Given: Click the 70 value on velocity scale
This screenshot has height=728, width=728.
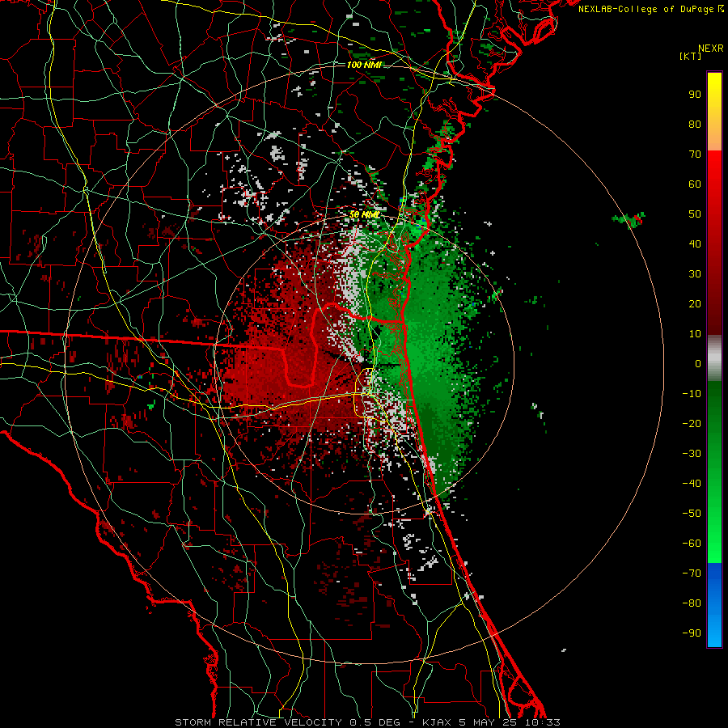Looking at the screenshot, I should (x=695, y=154).
